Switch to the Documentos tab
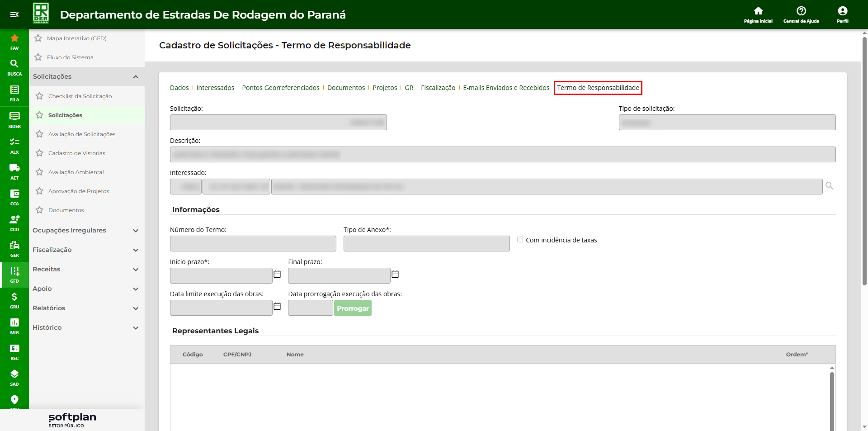The height and width of the screenshot is (431, 868). point(346,88)
